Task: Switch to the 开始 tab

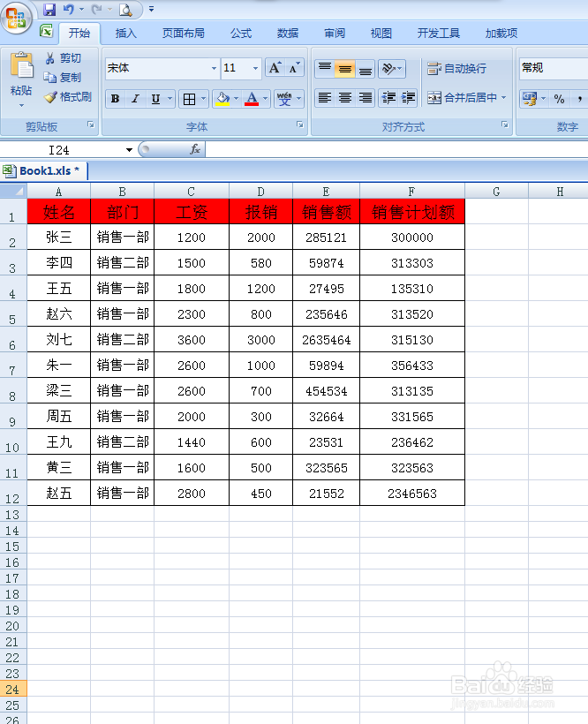Action: (x=79, y=34)
